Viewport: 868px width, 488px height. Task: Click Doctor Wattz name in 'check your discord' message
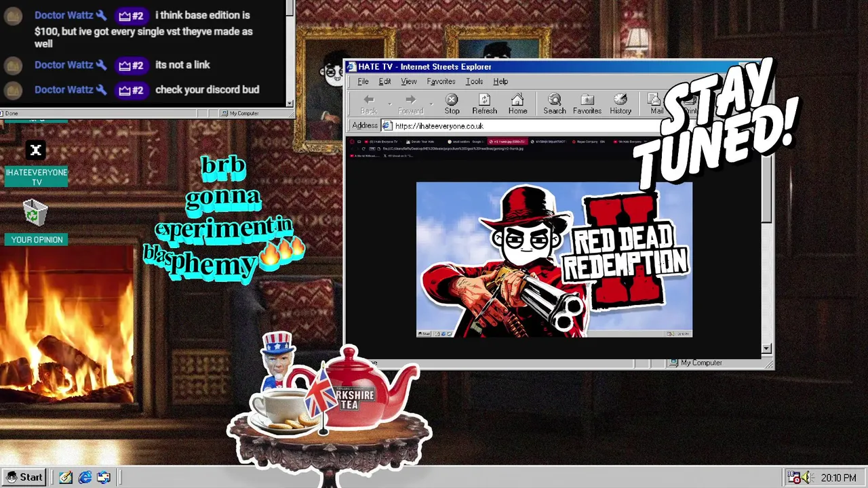tap(64, 89)
